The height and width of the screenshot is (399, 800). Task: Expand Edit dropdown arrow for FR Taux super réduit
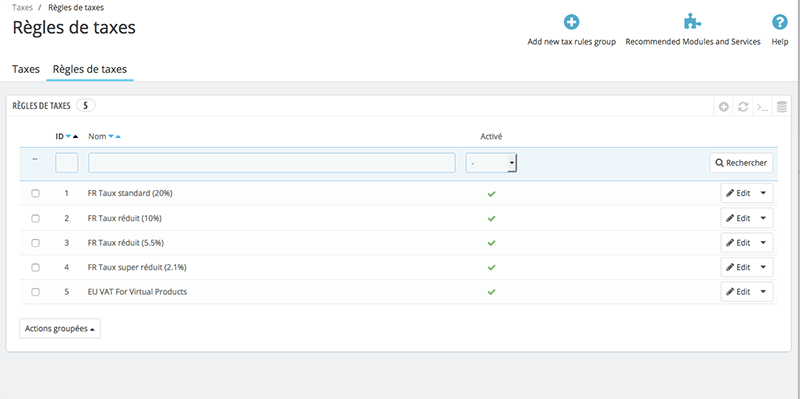pos(763,267)
